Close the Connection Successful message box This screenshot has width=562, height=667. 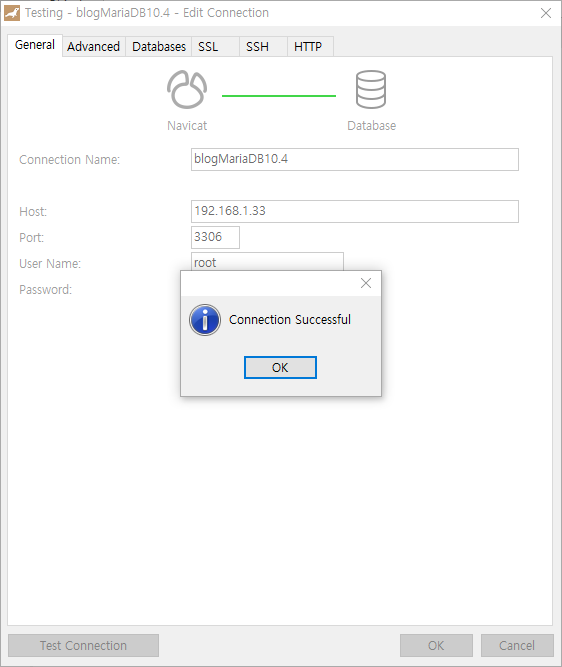coord(366,283)
